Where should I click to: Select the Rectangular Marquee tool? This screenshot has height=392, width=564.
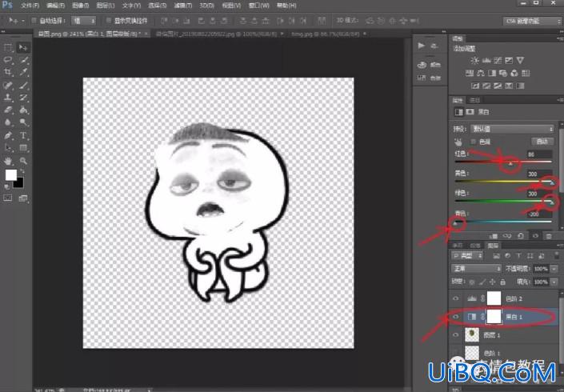pos(8,47)
